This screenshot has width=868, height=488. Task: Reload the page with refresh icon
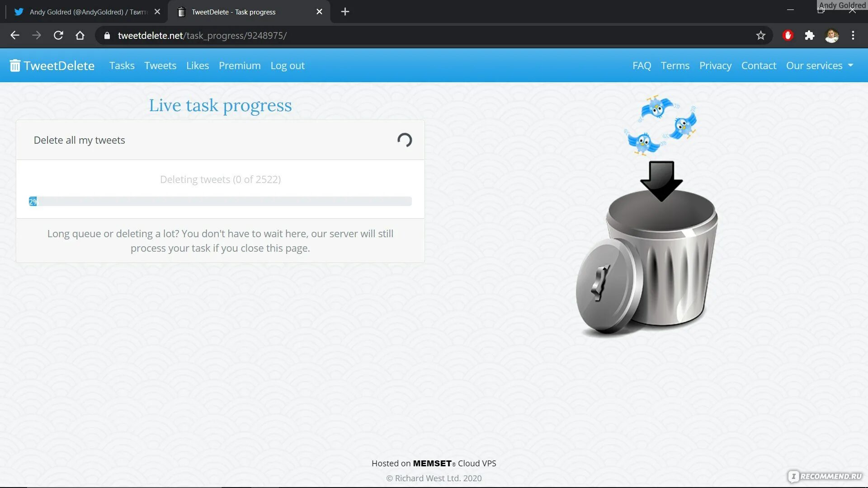58,35
